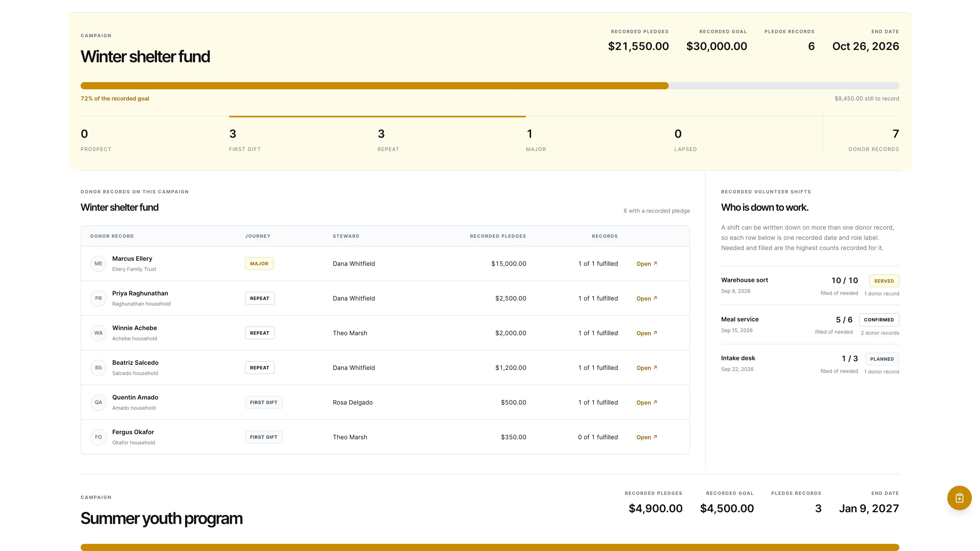Click the 10 / 10 filled count

pos(844,280)
